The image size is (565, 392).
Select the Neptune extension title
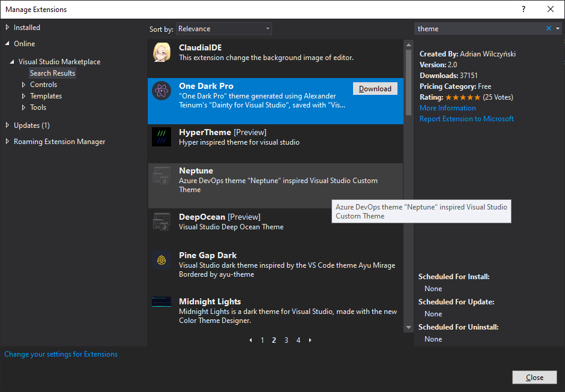[x=196, y=170]
